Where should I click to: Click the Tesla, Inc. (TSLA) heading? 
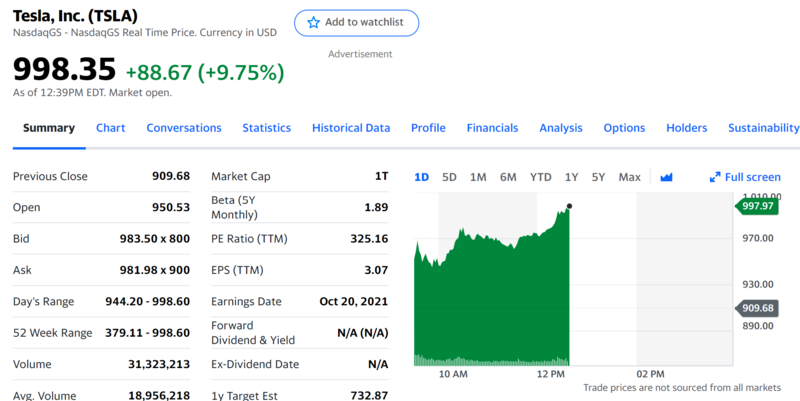pos(75,16)
